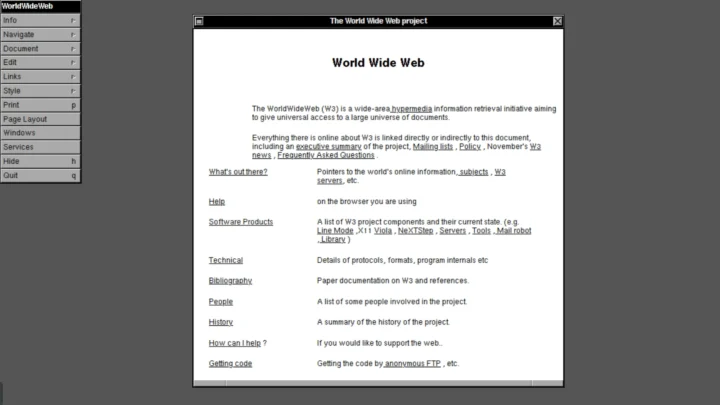720x405 pixels.
Task: Close The World Wide Web project window
Action: (x=557, y=21)
